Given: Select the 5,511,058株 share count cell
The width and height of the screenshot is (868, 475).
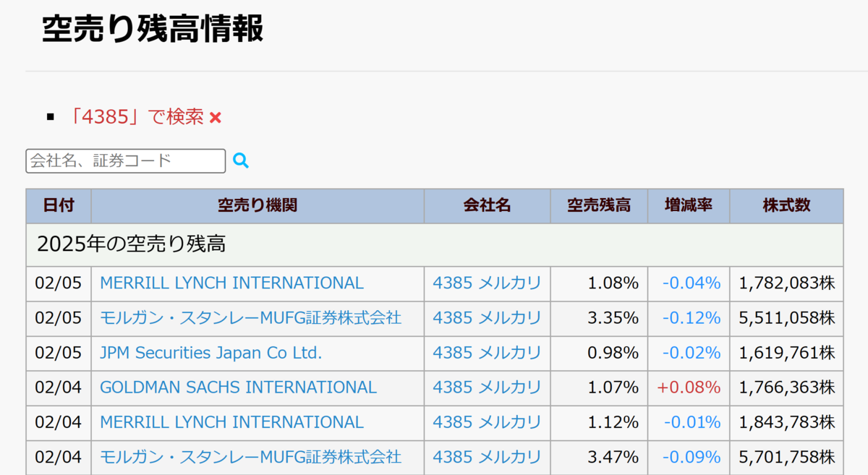Looking at the screenshot, I should pyautogui.click(x=787, y=318).
